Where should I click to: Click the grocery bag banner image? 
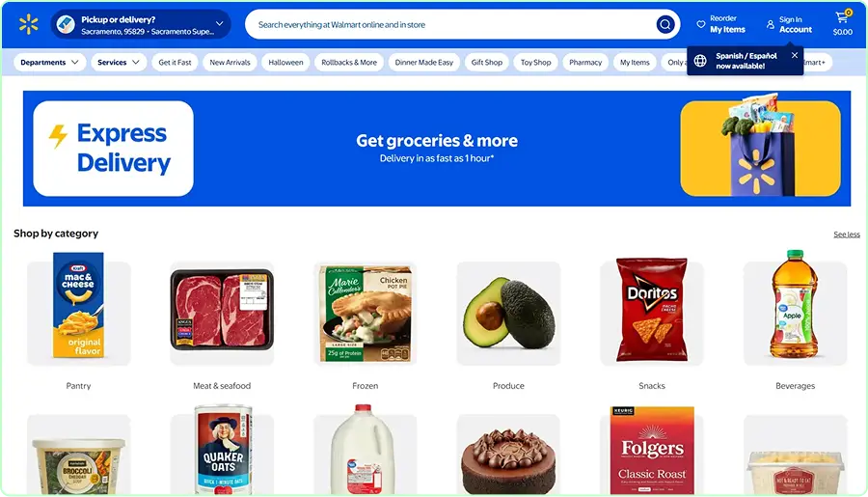tap(760, 149)
